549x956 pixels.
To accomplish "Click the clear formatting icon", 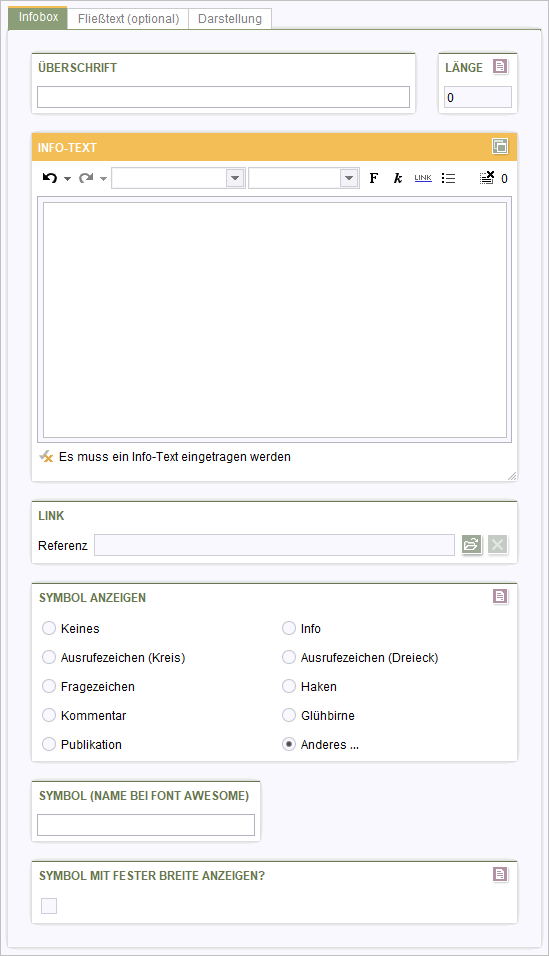I will (487, 177).
